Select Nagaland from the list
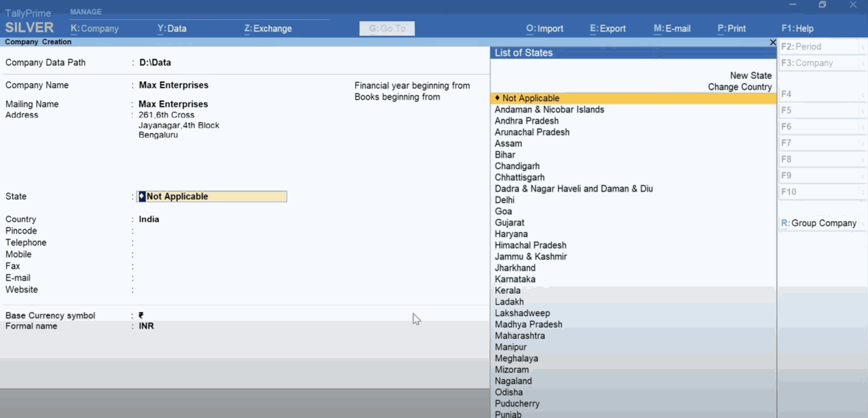 click(513, 380)
